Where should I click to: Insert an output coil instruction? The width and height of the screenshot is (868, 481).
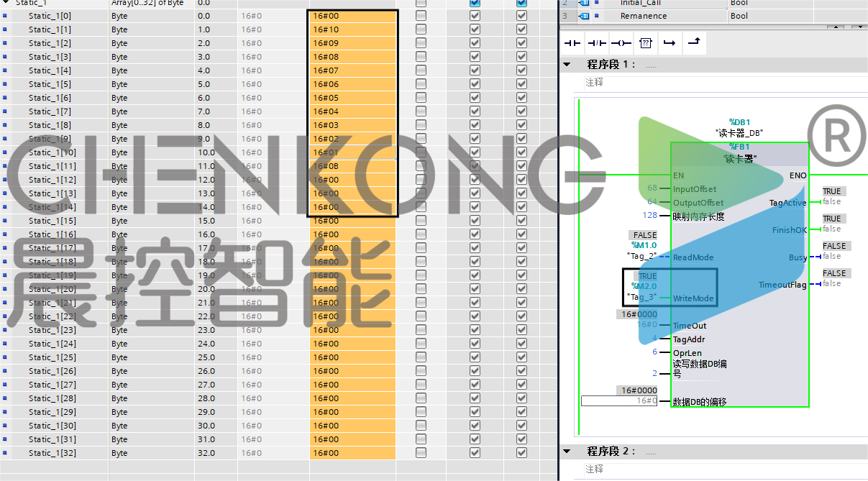(x=621, y=43)
